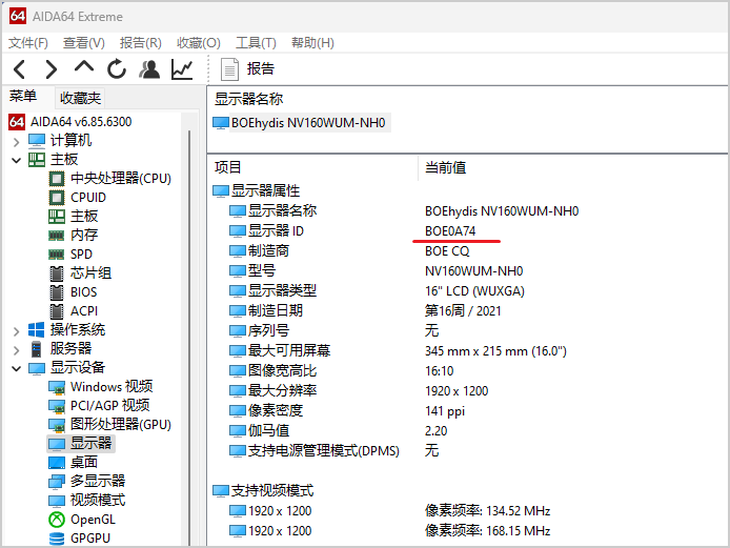Click the 操作系统 Windows logo icon
This screenshot has width=730, height=548.
click(x=36, y=330)
